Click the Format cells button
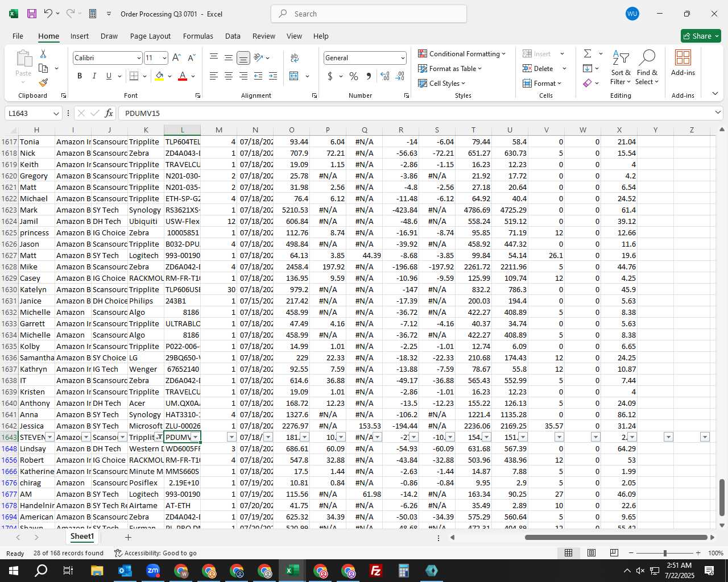 coord(542,83)
